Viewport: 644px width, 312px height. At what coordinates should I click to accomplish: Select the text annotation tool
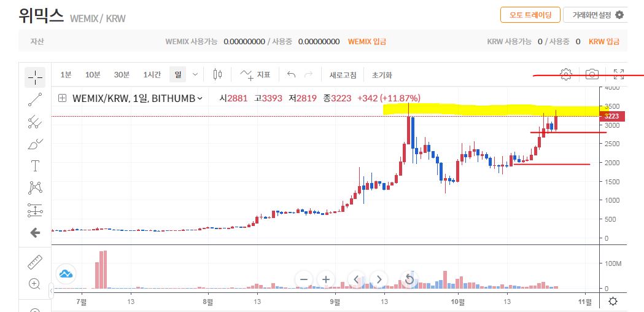[x=35, y=166]
